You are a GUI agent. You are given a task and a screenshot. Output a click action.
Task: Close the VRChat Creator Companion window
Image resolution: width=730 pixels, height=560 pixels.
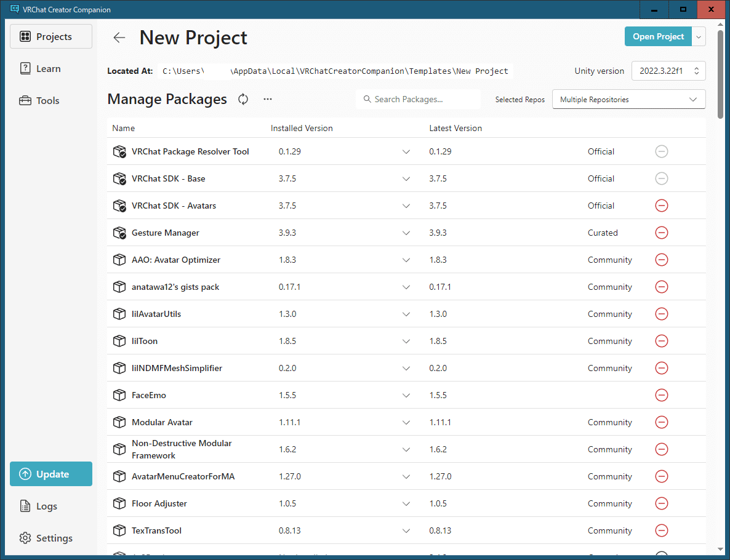(712, 9)
